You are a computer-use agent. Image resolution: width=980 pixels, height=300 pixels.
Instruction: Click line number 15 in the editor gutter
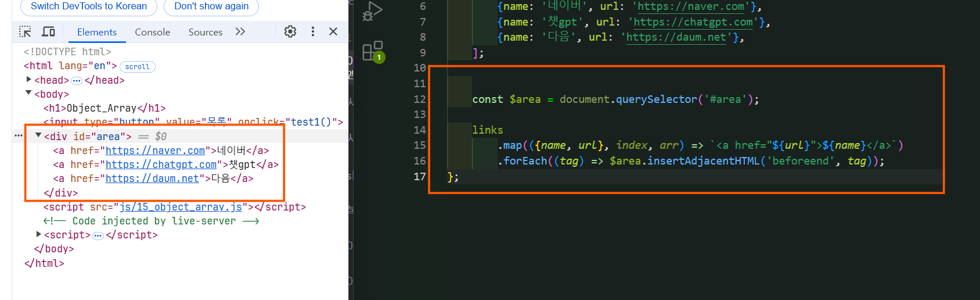point(419,145)
